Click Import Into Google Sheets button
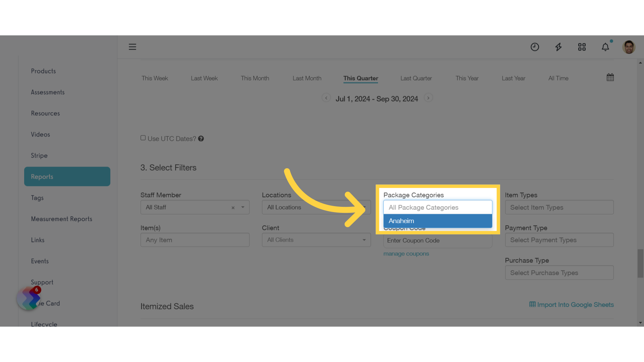The width and height of the screenshot is (644, 362). tap(572, 305)
